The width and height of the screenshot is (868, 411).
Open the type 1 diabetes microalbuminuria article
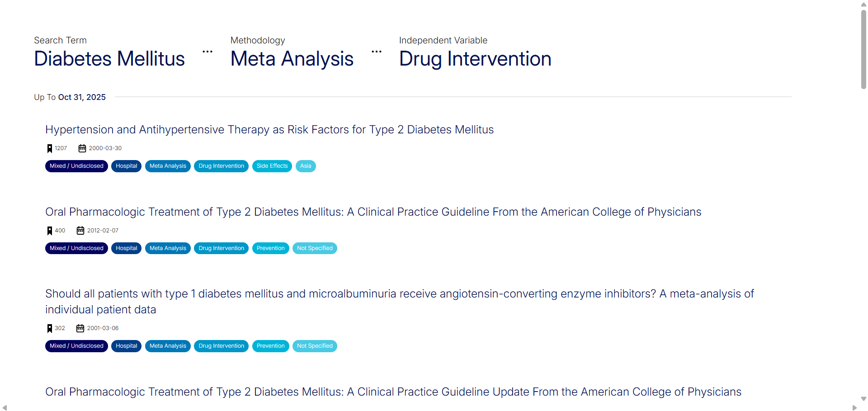399,294
